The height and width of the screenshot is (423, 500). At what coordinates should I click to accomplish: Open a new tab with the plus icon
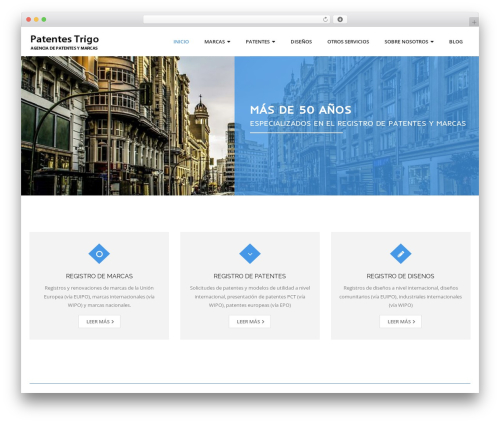pos(474,22)
